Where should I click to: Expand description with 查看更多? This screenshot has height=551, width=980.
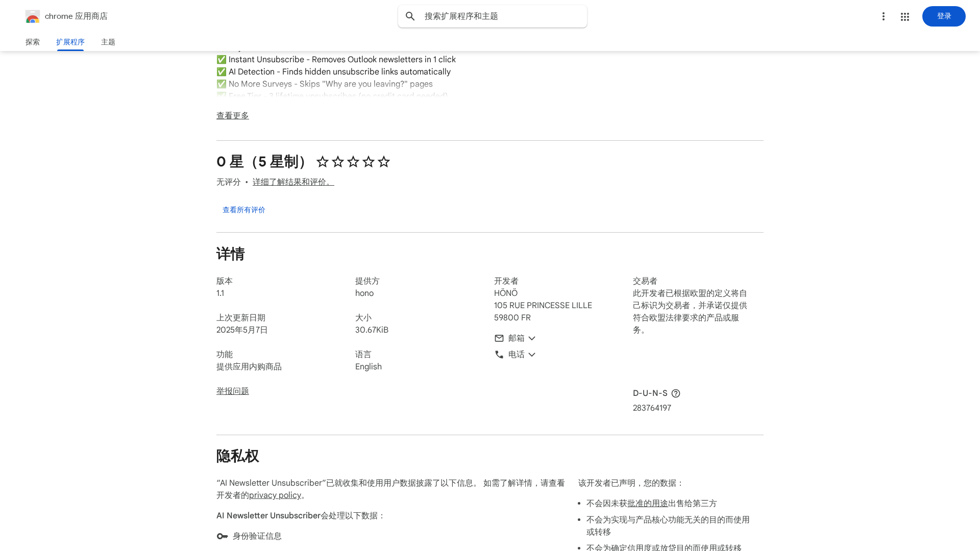(x=233, y=116)
